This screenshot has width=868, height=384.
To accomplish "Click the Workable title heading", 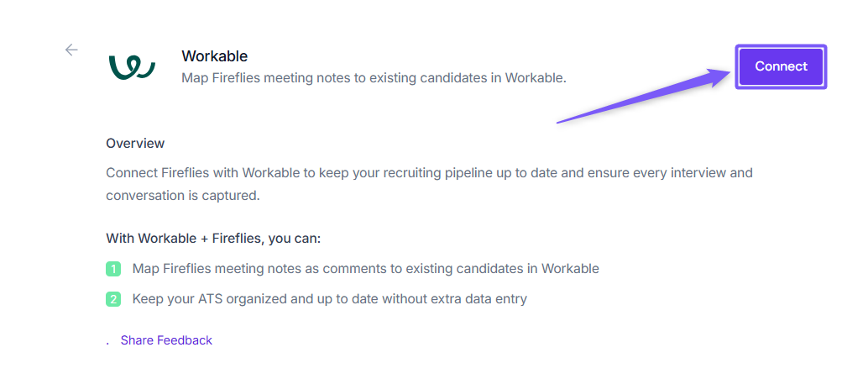I will [x=214, y=56].
